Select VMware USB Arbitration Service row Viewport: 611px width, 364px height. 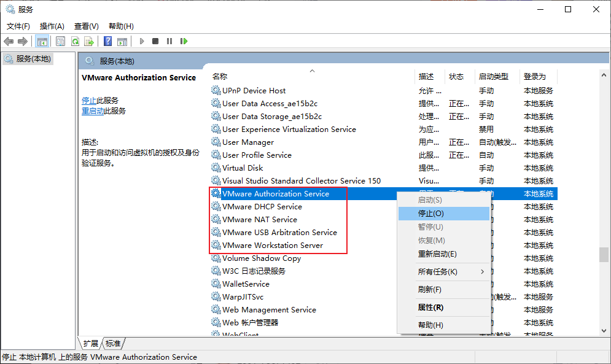[383, 232]
